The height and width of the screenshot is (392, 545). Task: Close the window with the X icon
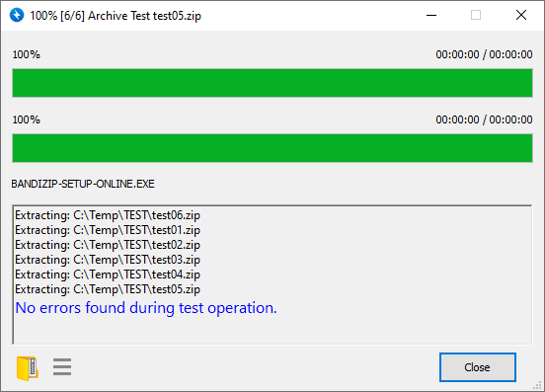pos(521,15)
